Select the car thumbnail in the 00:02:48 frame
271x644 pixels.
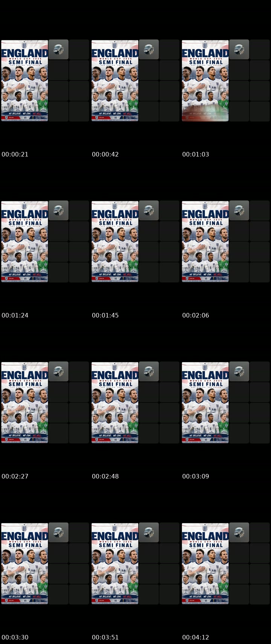149,371
